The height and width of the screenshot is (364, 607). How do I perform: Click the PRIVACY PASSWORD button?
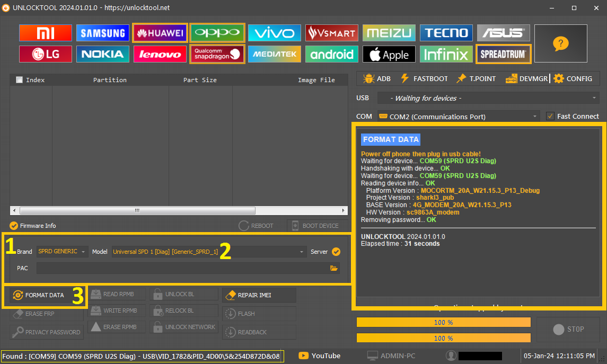click(47, 332)
